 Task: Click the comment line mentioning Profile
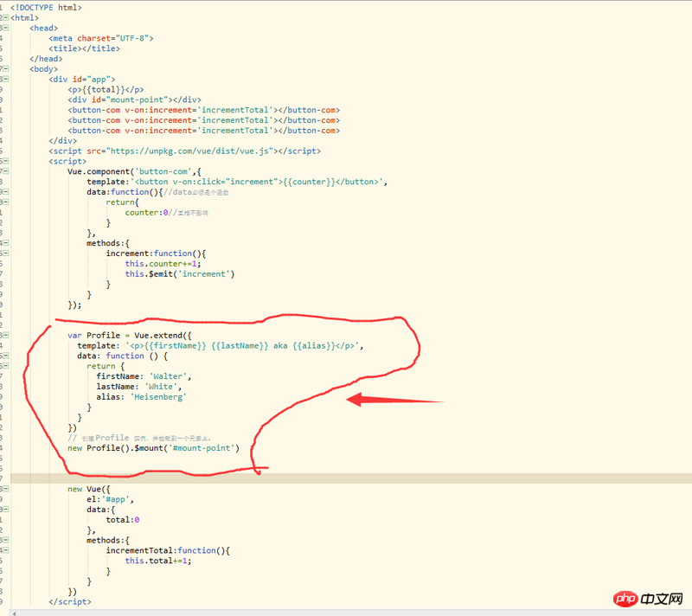click(139, 438)
